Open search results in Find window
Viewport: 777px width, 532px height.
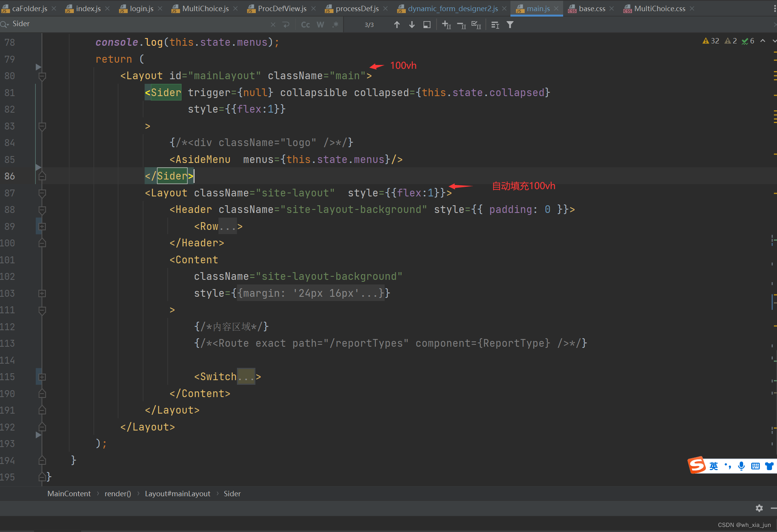click(427, 25)
